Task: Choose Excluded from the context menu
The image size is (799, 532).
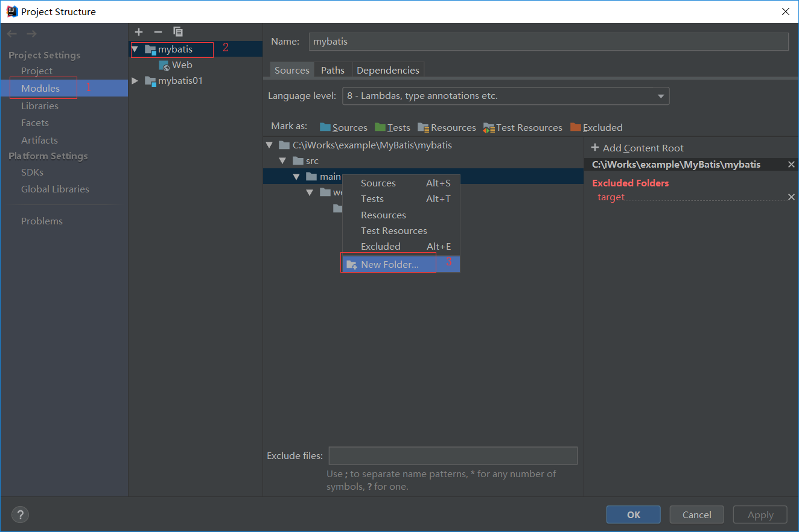Action: pyautogui.click(x=401, y=247)
